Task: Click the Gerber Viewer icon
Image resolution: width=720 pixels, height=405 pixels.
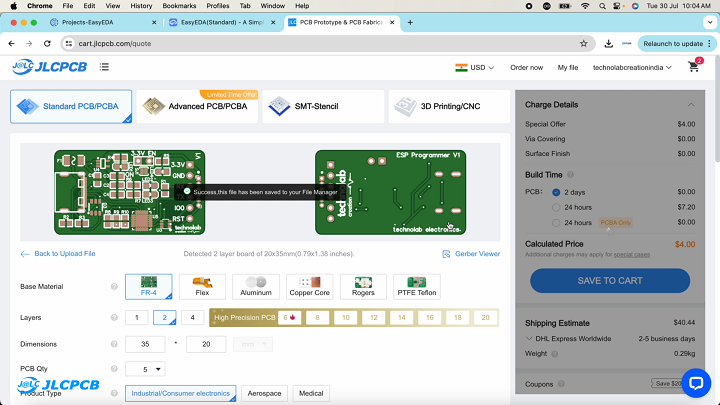Action: coord(446,254)
